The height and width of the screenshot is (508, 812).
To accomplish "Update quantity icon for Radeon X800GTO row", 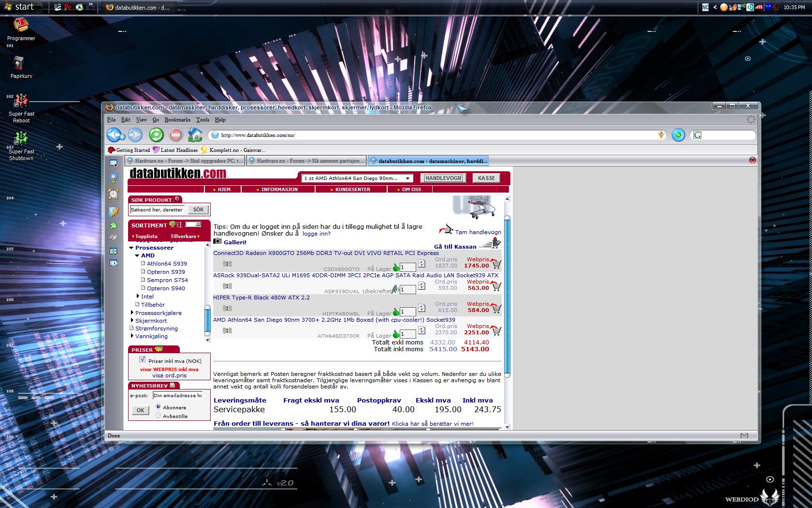I will [421, 264].
